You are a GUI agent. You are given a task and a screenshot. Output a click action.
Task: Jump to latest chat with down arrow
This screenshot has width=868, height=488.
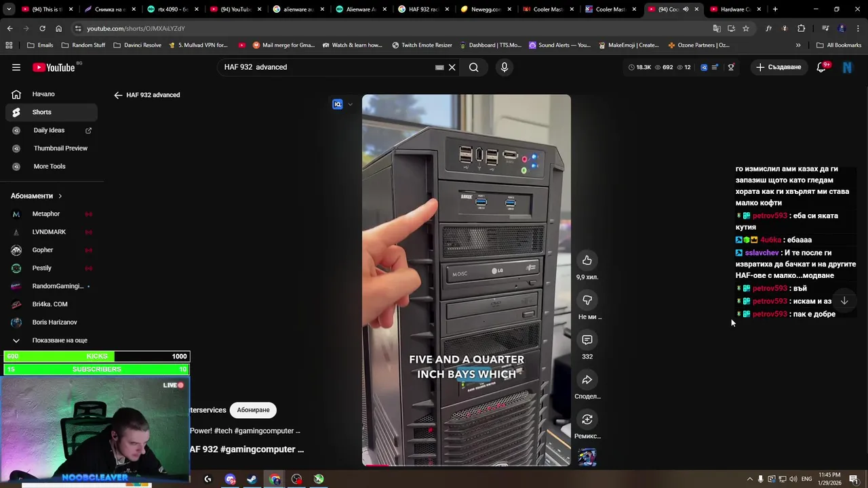point(844,300)
